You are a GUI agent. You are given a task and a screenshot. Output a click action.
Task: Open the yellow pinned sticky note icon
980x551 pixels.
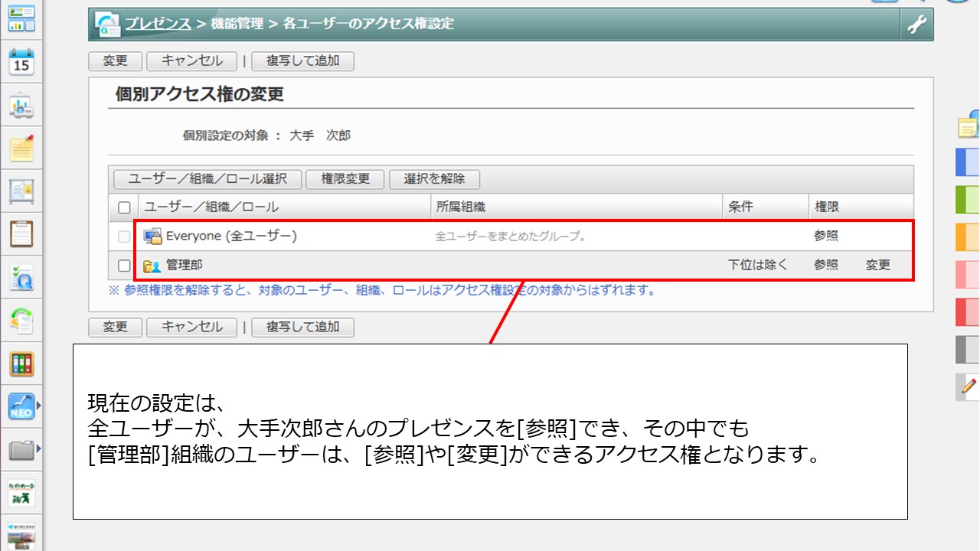click(x=21, y=148)
